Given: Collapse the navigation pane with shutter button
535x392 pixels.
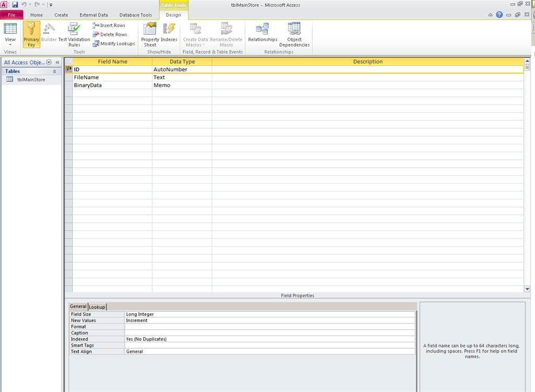Looking at the screenshot, I should (57, 63).
